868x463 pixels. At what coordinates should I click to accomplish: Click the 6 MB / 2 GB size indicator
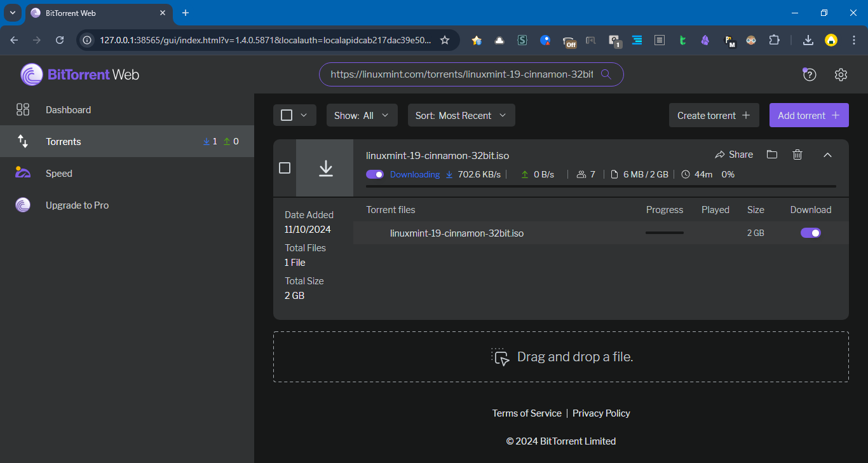pyautogui.click(x=639, y=174)
